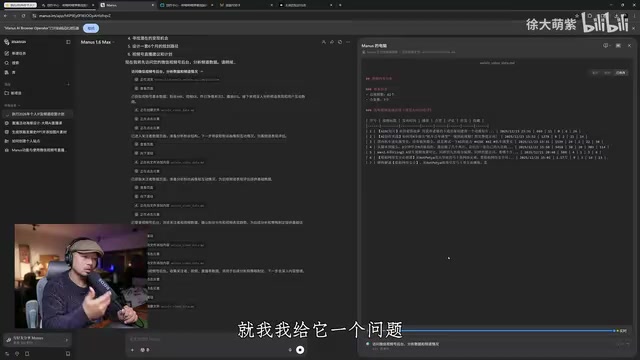
Task: Click the circular icon before the more menu
Action: click(x=340, y=42)
